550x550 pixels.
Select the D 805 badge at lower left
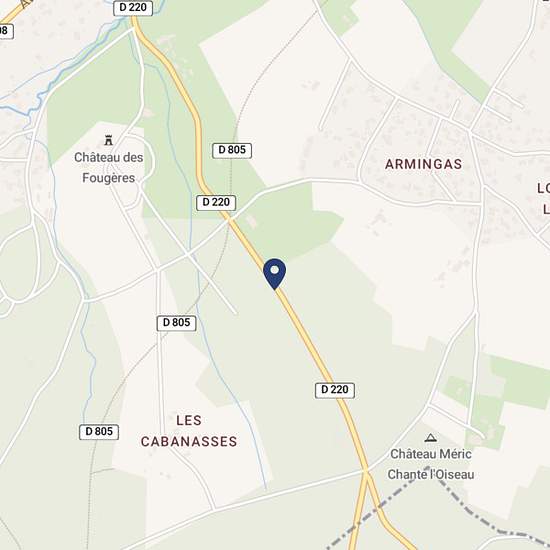click(99, 432)
